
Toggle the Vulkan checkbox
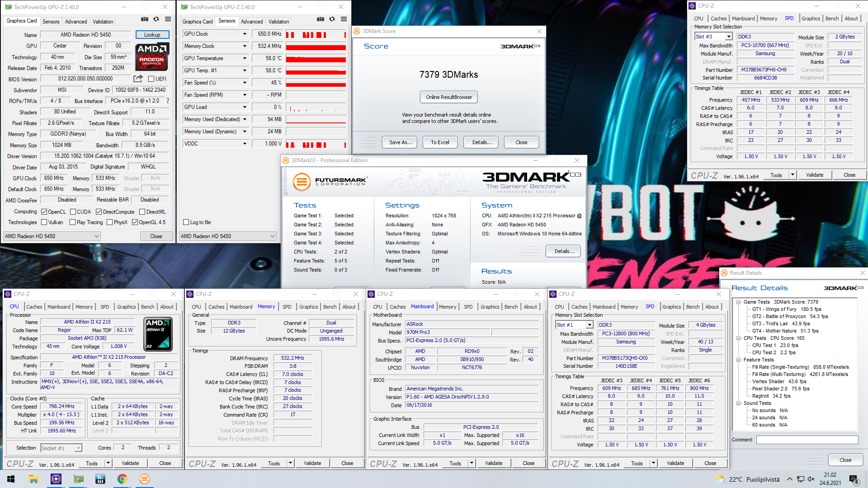[44, 222]
